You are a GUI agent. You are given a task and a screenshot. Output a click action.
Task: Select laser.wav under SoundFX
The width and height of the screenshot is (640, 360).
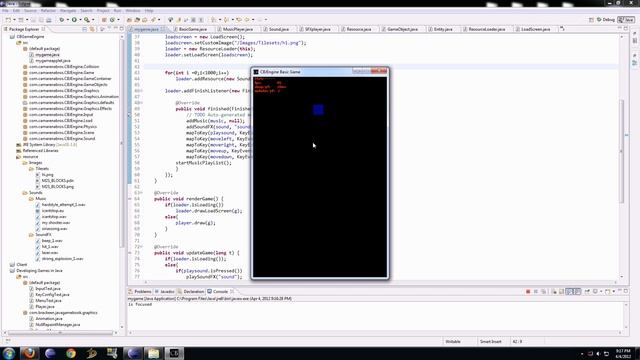click(50, 253)
